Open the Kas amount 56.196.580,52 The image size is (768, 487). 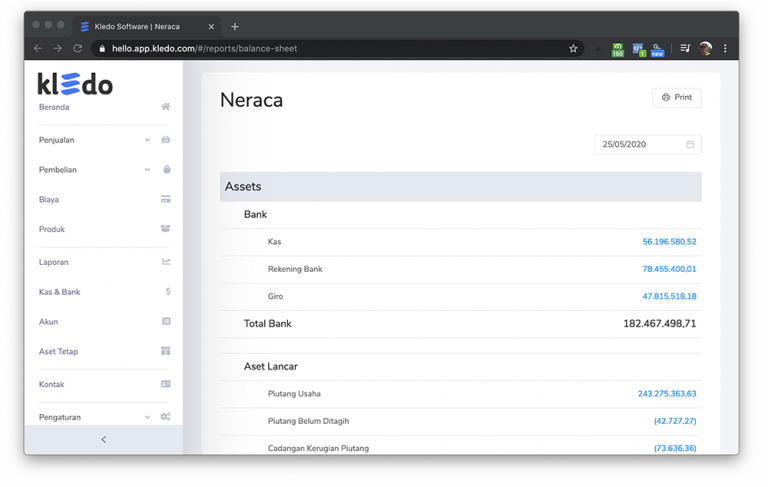click(x=669, y=242)
